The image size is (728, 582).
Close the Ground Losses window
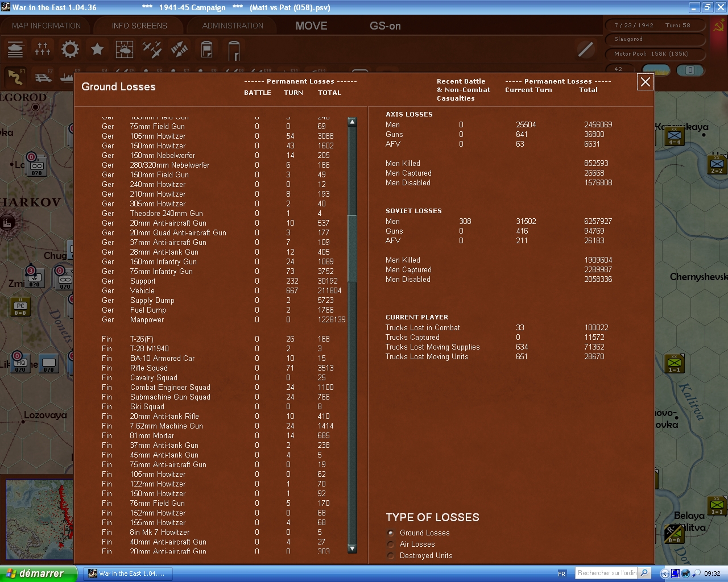(x=646, y=82)
